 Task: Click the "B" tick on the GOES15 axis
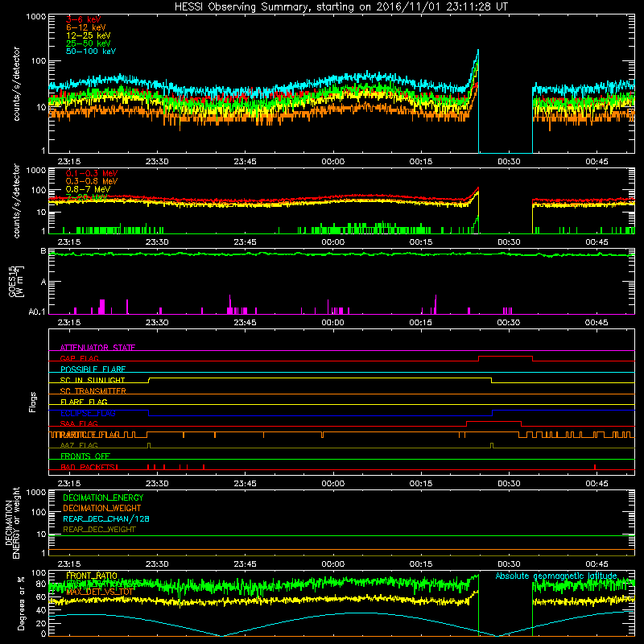(x=43, y=250)
